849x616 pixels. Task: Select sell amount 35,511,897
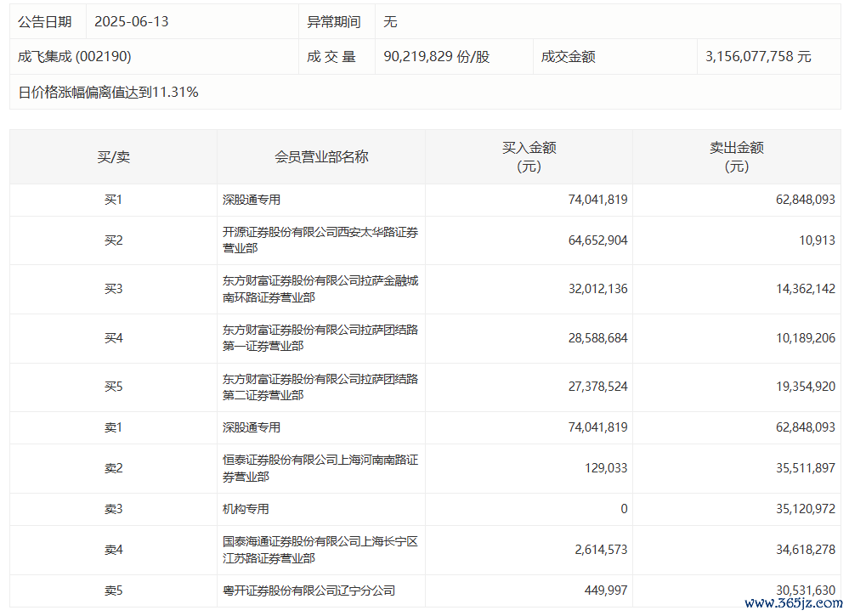click(x=806, y=468)
